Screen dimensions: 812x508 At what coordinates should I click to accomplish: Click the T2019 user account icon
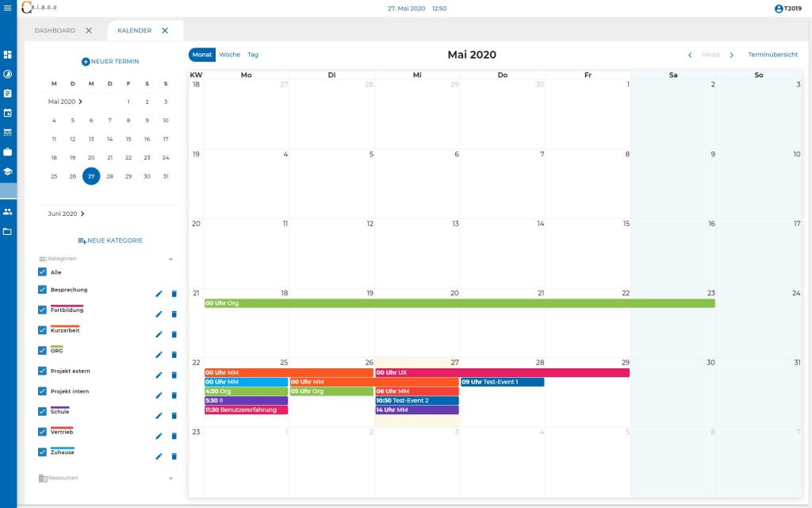tap(779, 9)
